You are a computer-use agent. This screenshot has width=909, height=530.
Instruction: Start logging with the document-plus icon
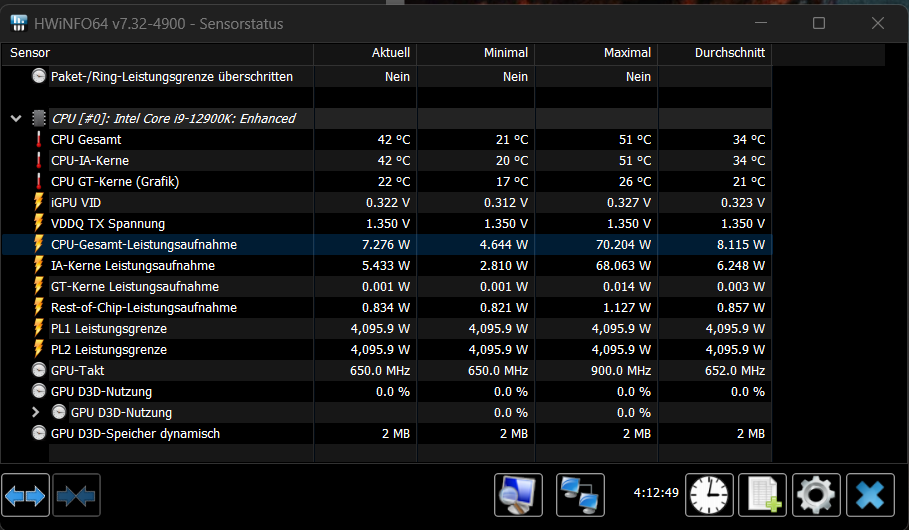pyautogui.click(x=762, y=495)
